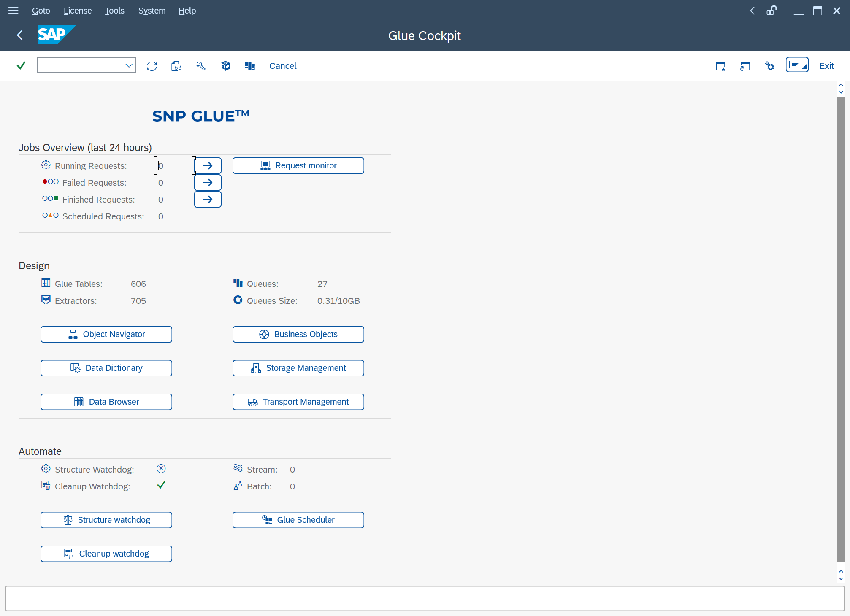Open the Glue Scheduler

[298, 520]
